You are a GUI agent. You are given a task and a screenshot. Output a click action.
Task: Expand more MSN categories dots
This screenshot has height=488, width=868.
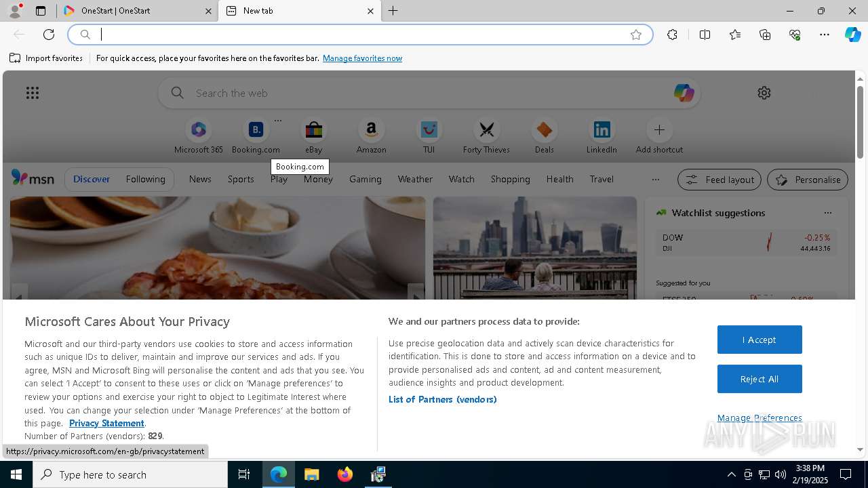[655, 180]
